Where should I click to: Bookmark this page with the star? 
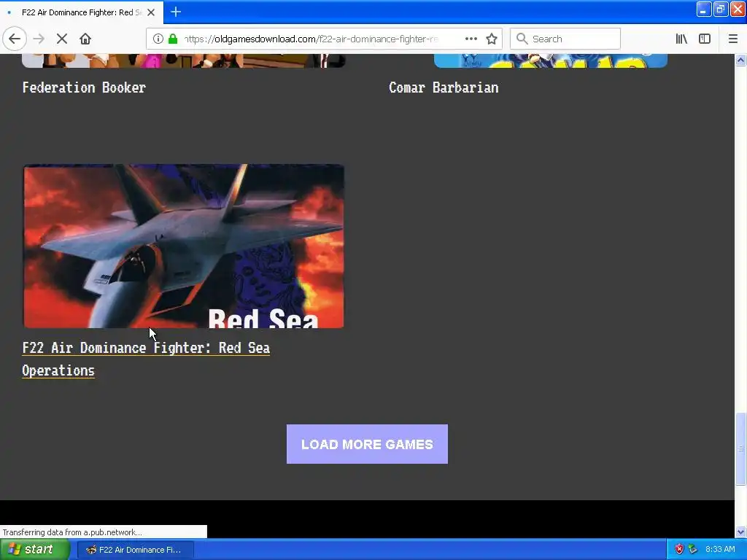pyautogui.click(x=492, y=39)
